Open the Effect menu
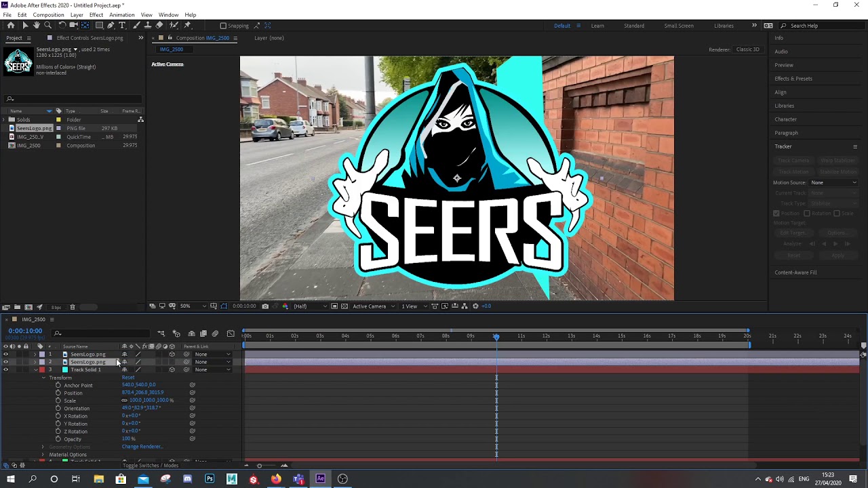868x488 pixels. 96,15
